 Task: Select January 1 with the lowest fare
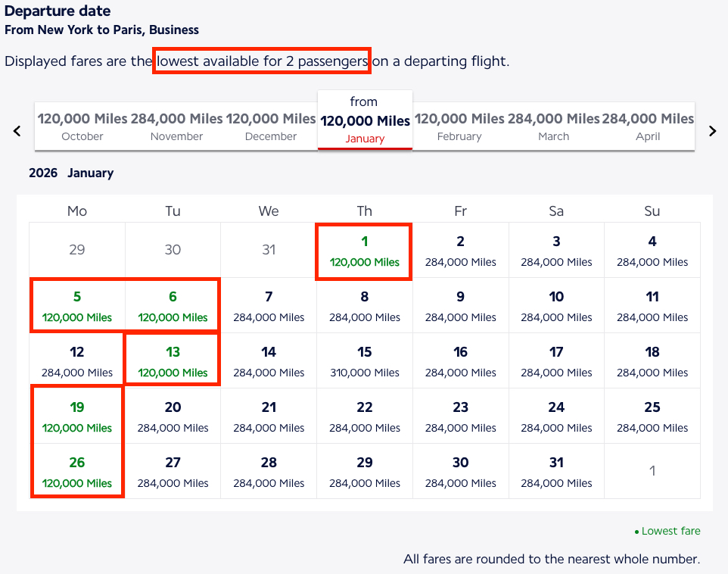pyautogui.click(x=364, y=250)
